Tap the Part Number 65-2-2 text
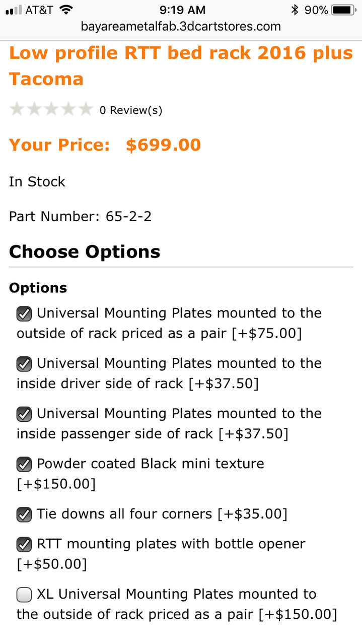362x644 pixels. coord(81,217)
